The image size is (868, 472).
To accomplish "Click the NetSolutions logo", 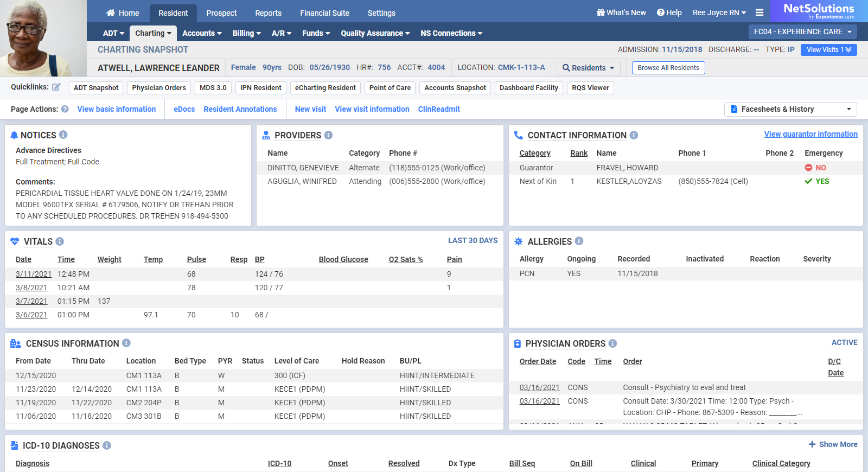I will tap(819, 11).
